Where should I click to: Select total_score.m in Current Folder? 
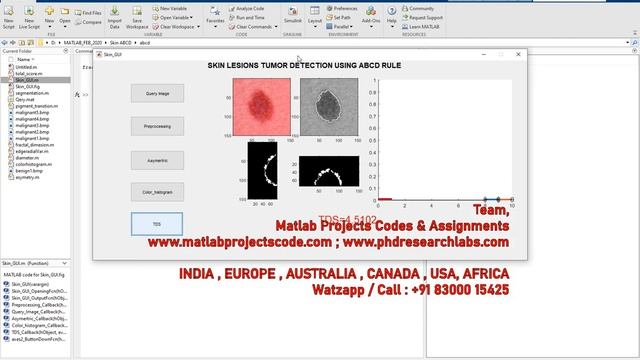click(x=29, y=73)
